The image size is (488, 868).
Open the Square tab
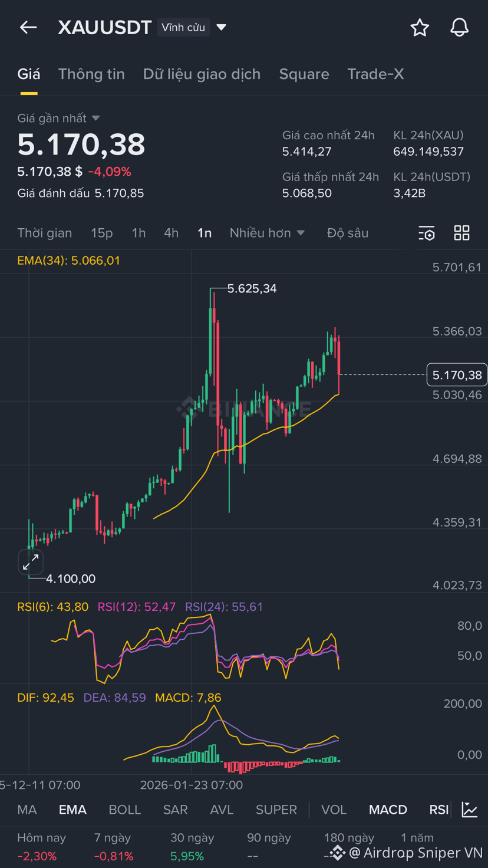(x=304, y=74)
